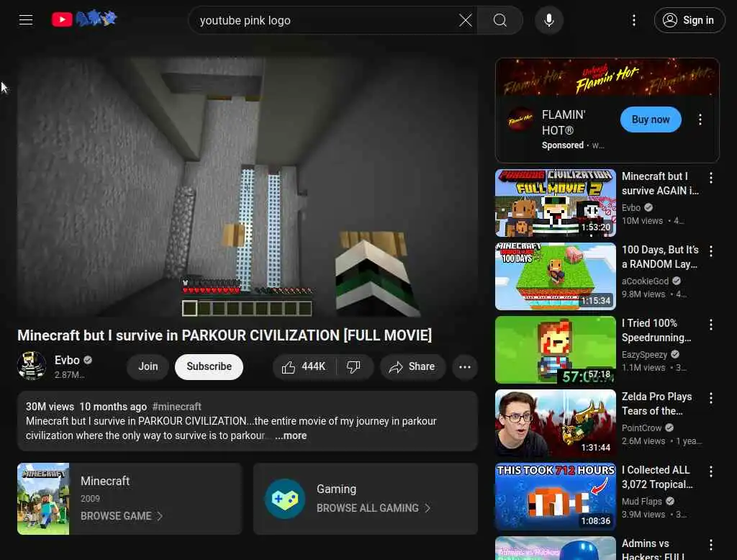Image resolution: width=737 pixels, height=560 pixels.
Task: Open the #minecraft hashtag link
Action: click(177, 407)
